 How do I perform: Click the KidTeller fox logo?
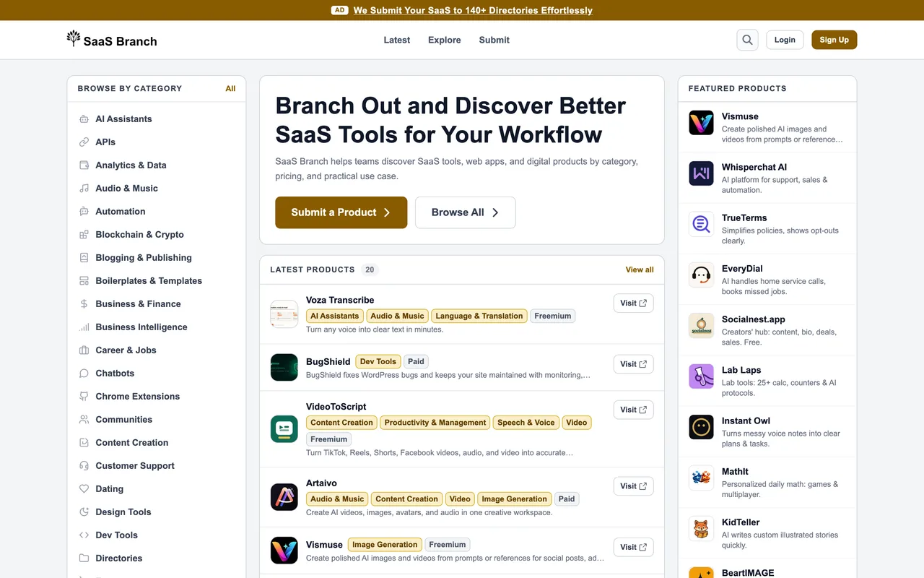701,528
